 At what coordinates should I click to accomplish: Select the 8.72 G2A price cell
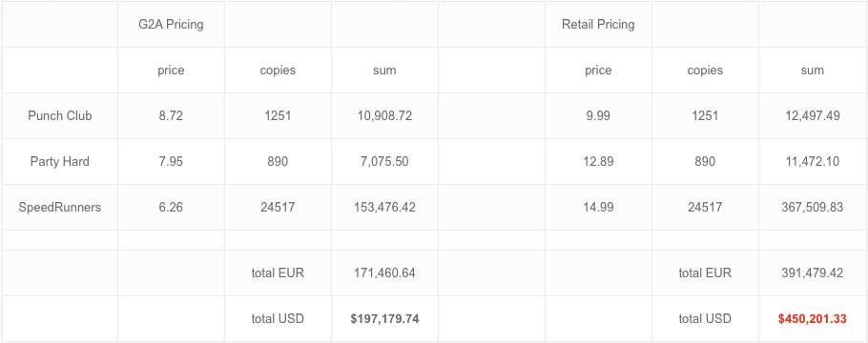[x=171, y=115]
